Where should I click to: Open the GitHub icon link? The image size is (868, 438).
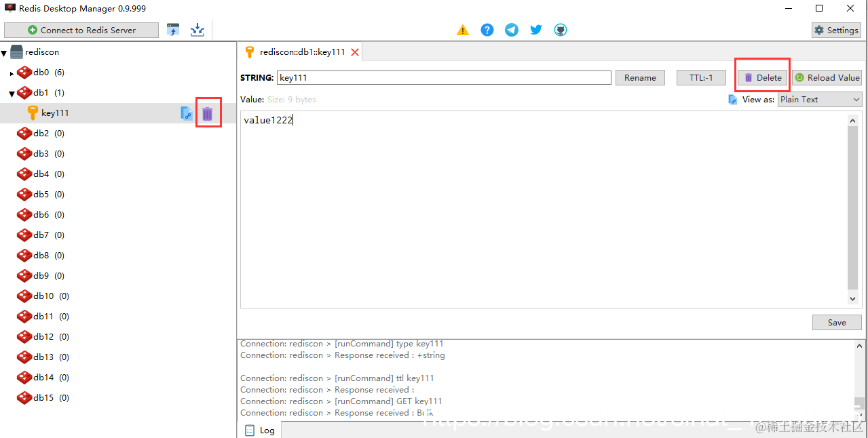561,30
